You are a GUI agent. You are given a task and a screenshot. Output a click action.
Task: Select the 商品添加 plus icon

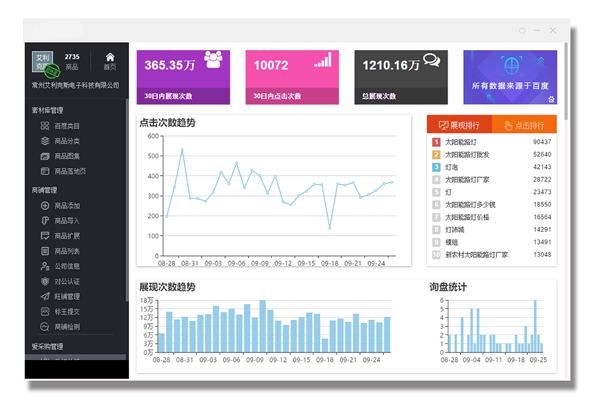point(45,205)
